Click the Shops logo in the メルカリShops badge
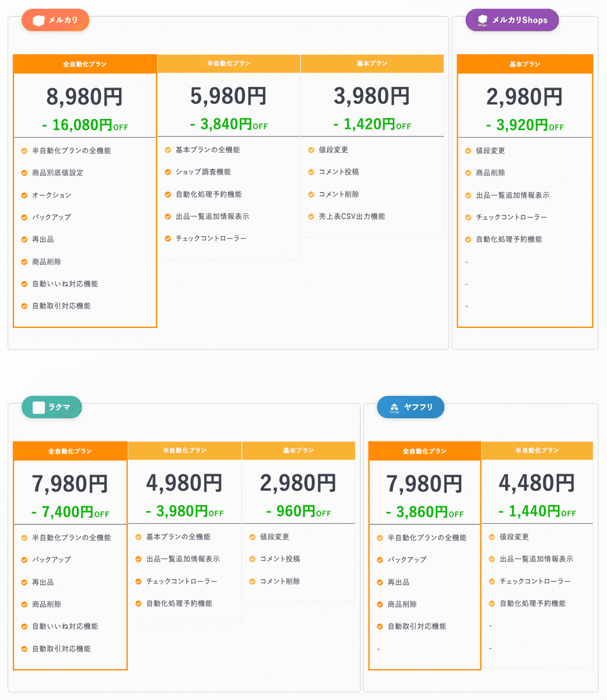 (484, 19)
